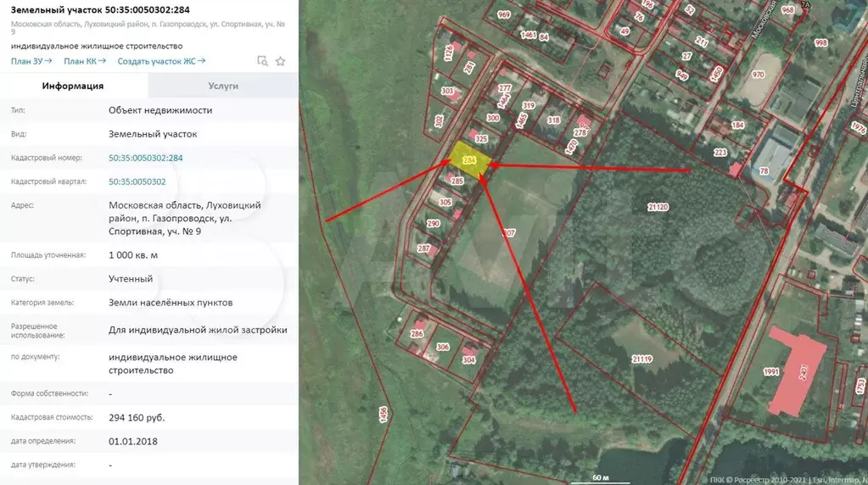Select the Информация tab
Viewport: 868px width, 485px height.
click(73, 86)
